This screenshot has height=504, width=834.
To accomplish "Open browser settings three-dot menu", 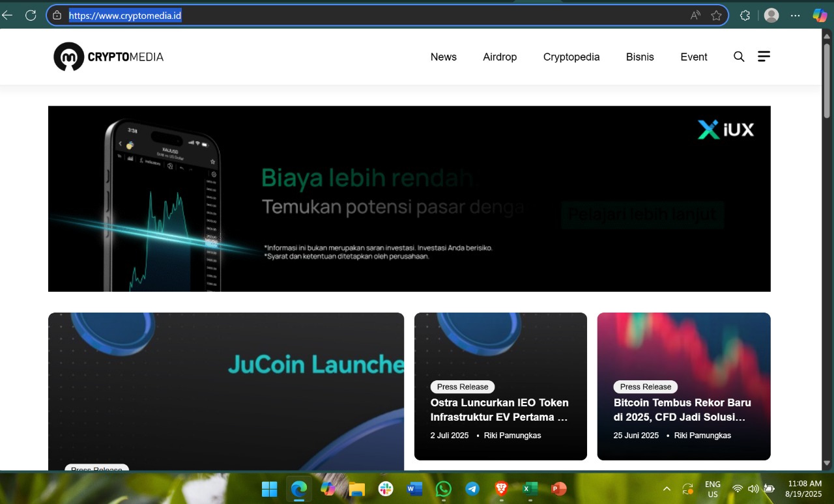I will pyautogui.click(x=796, y=16).
